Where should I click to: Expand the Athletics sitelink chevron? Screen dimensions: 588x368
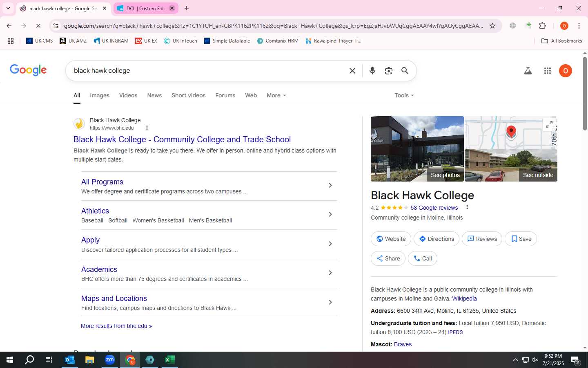[330, 214]
